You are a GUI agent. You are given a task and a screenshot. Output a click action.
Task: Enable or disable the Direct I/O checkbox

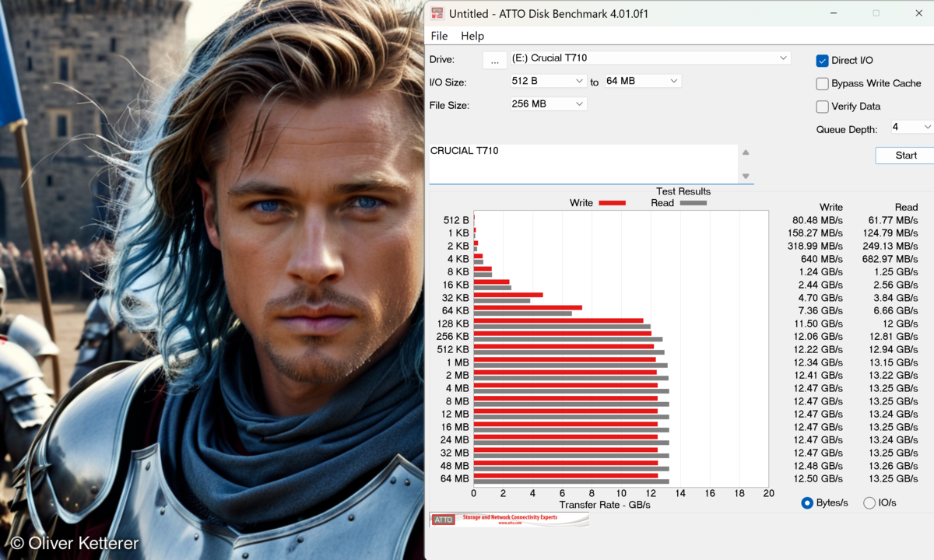click(822, 61)
